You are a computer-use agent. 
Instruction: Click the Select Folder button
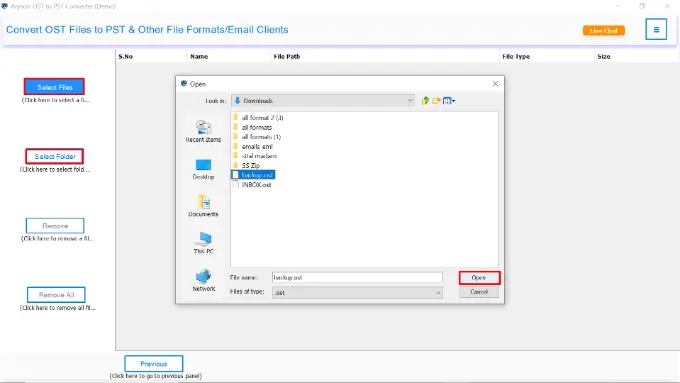(x=55, y=156)
